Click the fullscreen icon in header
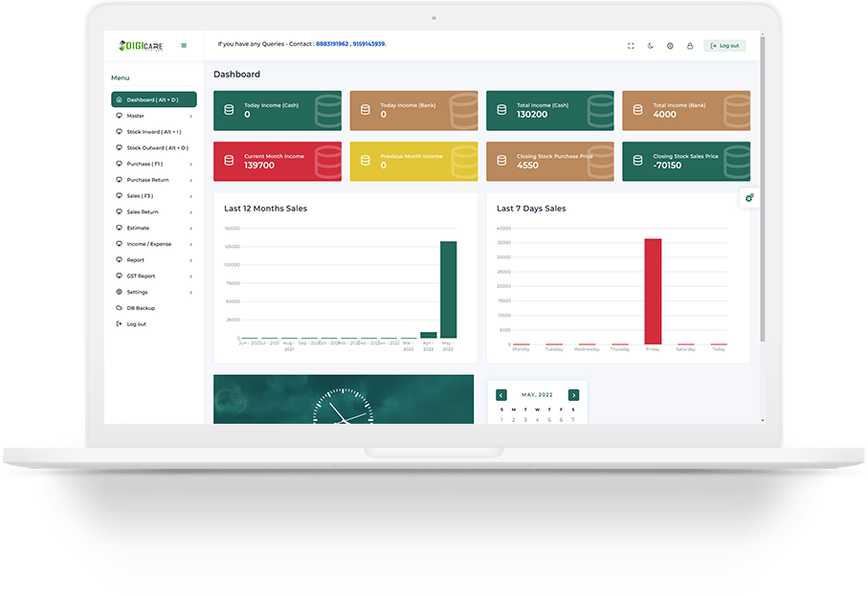This screenshot has width=868, height=596. point(631,46)
